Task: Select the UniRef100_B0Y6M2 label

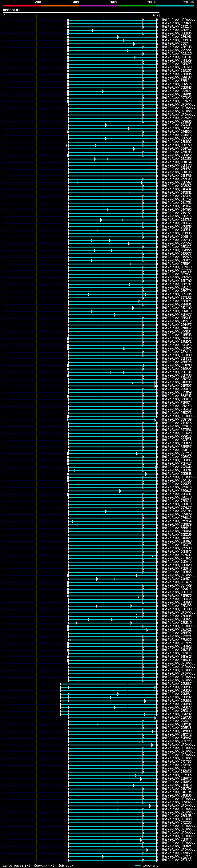Action: pos(177,555)
